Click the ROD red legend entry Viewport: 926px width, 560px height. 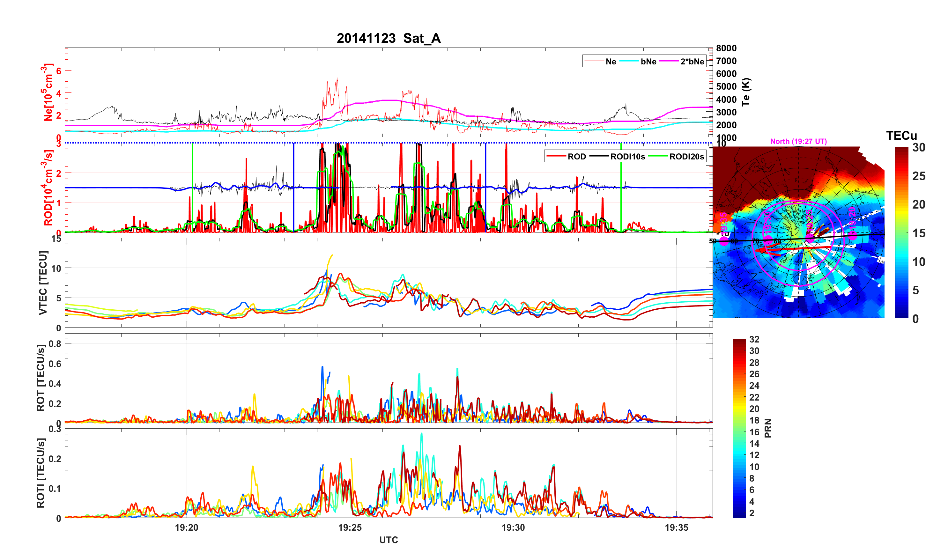[x=576, y=157]
